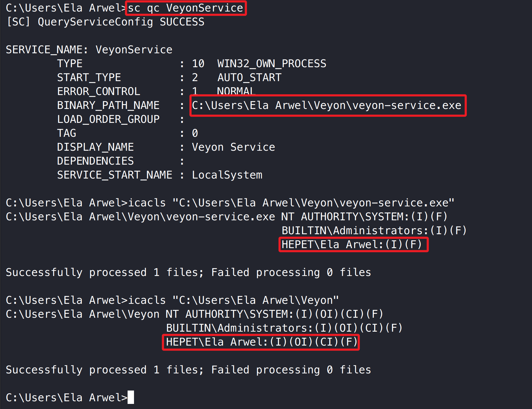Screen dimensions: 532x409
Task: Select the "Veyon Service" display name value
Action: tap(233, 147)
